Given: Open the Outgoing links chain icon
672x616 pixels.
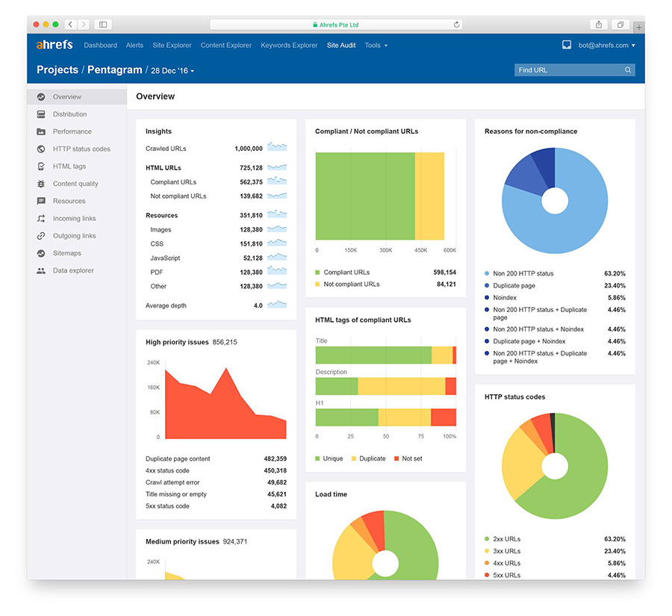Looking at the screenshot, I should click(41, 236).
